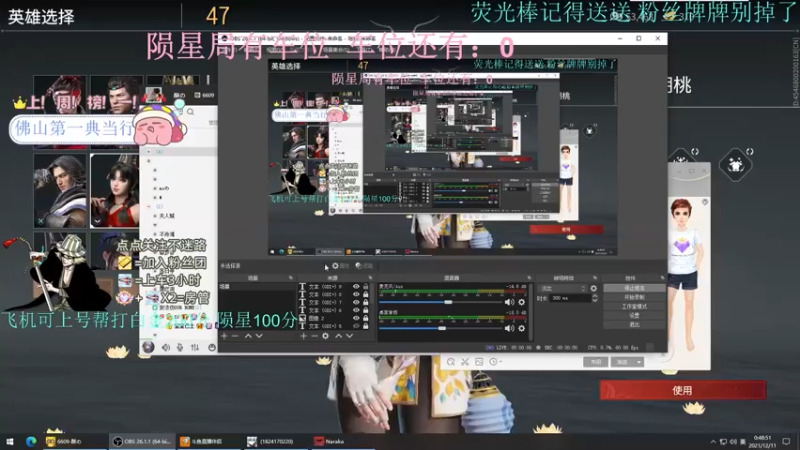Click the image icon in chat toolbar

coord(479,362)
